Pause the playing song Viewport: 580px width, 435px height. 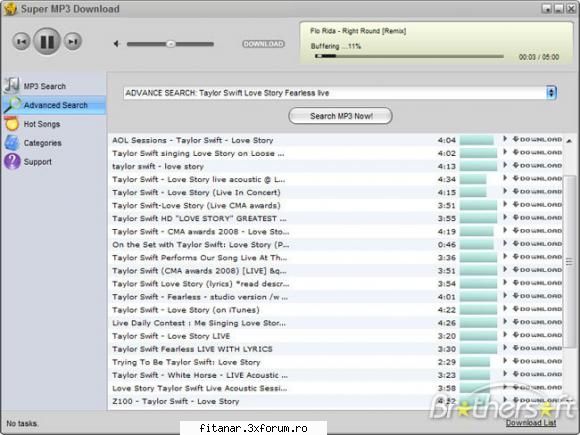[47, 41]
